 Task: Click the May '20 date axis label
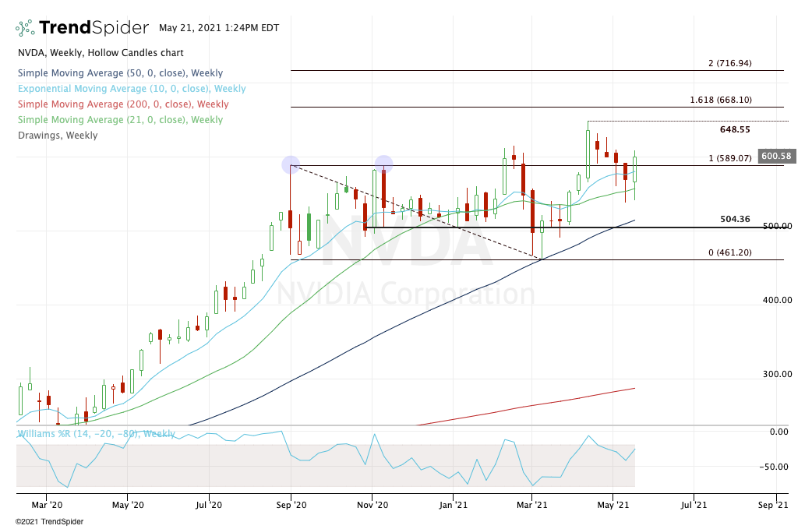coord(128,505)
